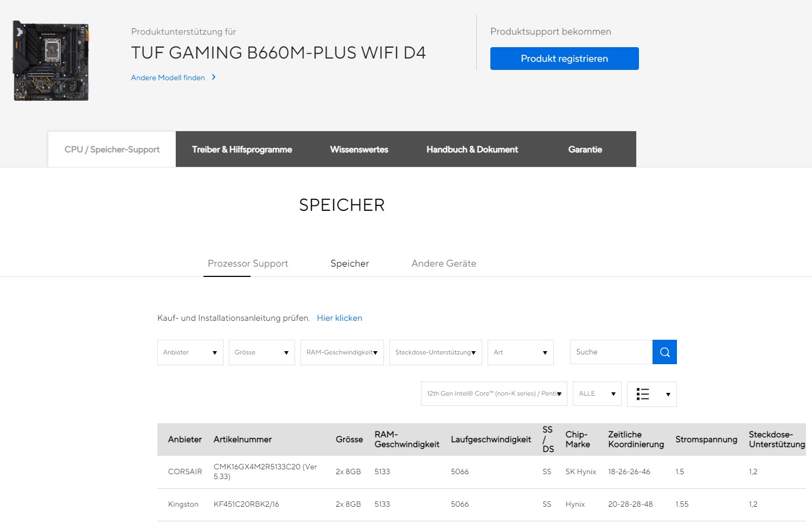The width and height of the screenshot is (812, 530).
Task: Click the TUF GAMING B660M-PLUS WIFI D4 title
Action: [278, 53]
